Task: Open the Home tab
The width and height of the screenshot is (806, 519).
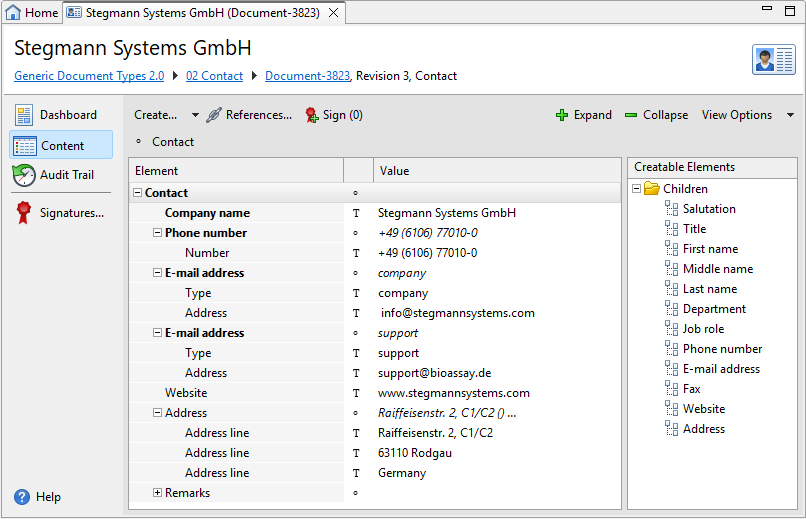Action: [x=32, y=13]
